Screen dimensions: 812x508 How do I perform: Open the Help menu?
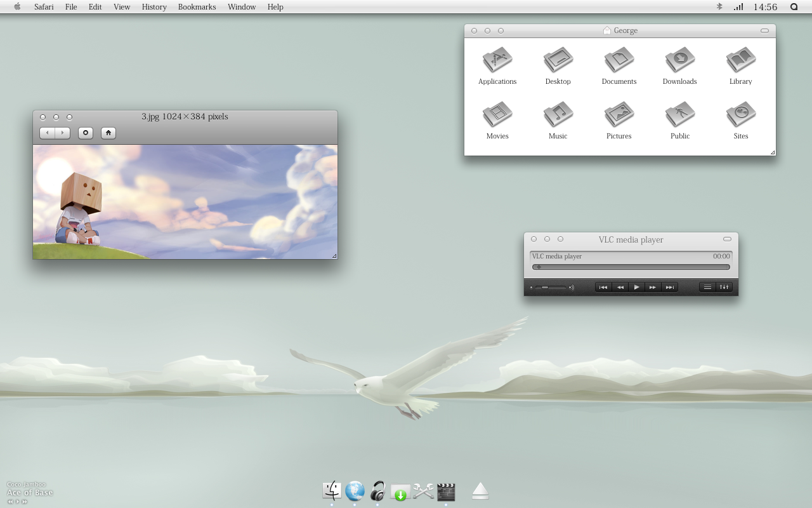pyautogui.click(x=275, y=7)
